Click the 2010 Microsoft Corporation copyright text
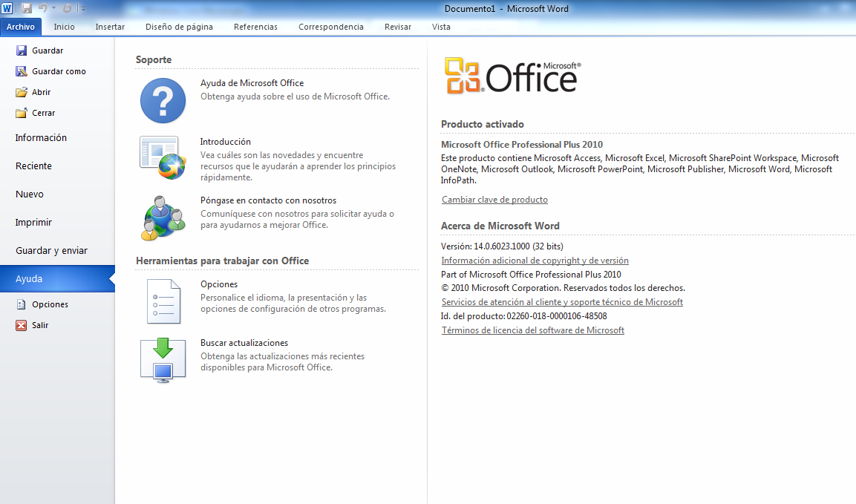 pos(563,288)
